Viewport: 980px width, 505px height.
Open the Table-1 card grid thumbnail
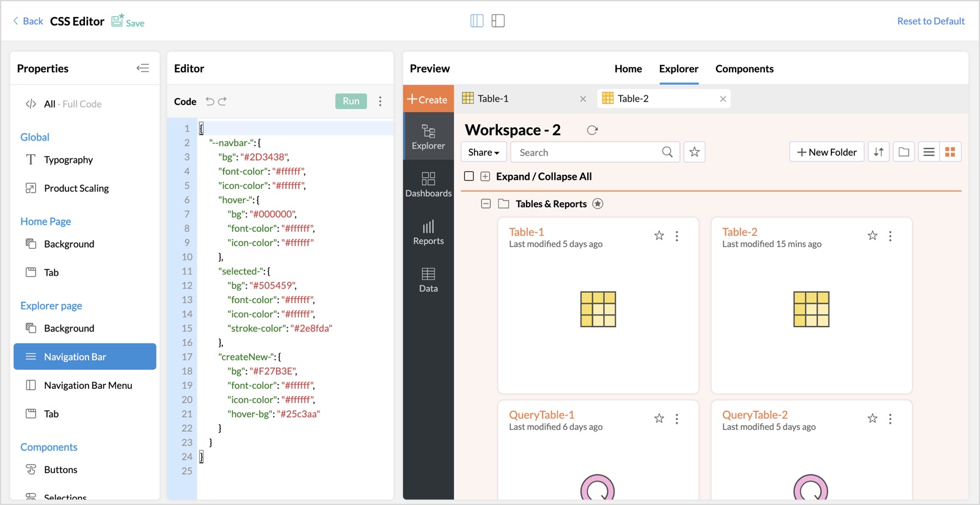(598, 309)
